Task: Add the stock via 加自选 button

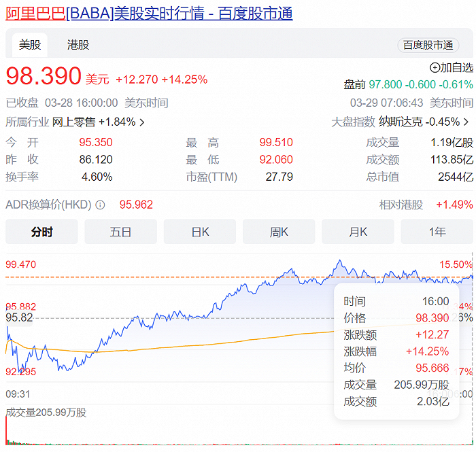Action: [x=452, y=67]
